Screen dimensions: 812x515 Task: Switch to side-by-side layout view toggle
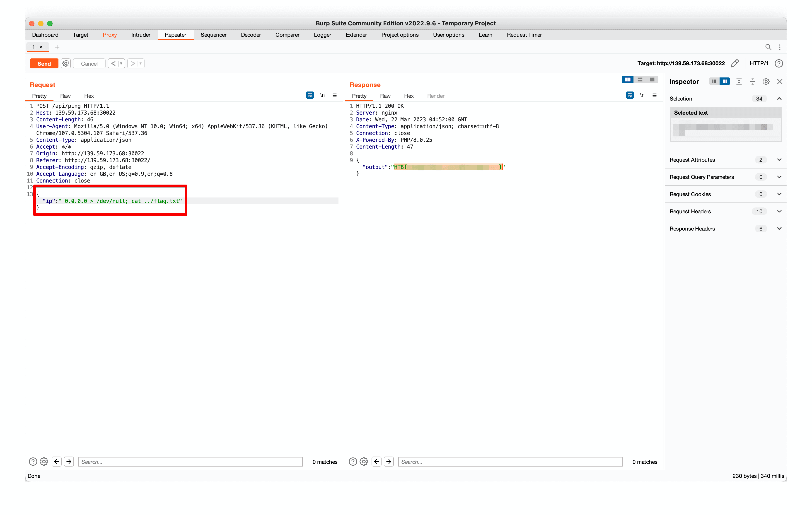click(628, 79)
